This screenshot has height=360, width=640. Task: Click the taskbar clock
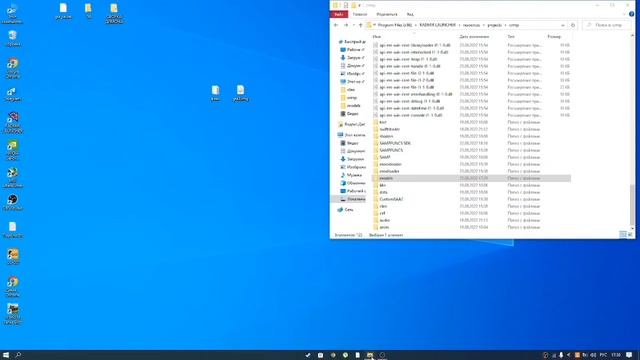point(616,355)
